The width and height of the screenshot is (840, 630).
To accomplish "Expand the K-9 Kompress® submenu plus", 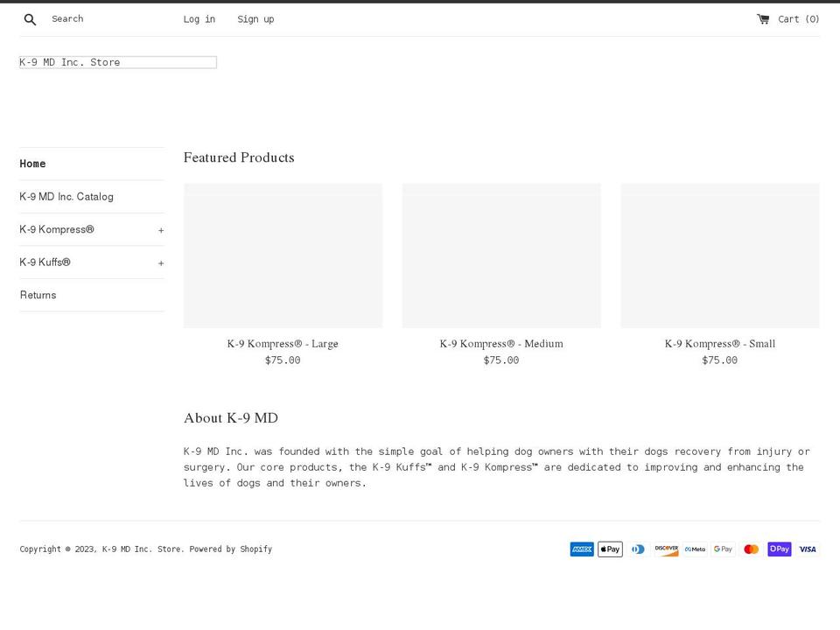I will pos(161,230).
